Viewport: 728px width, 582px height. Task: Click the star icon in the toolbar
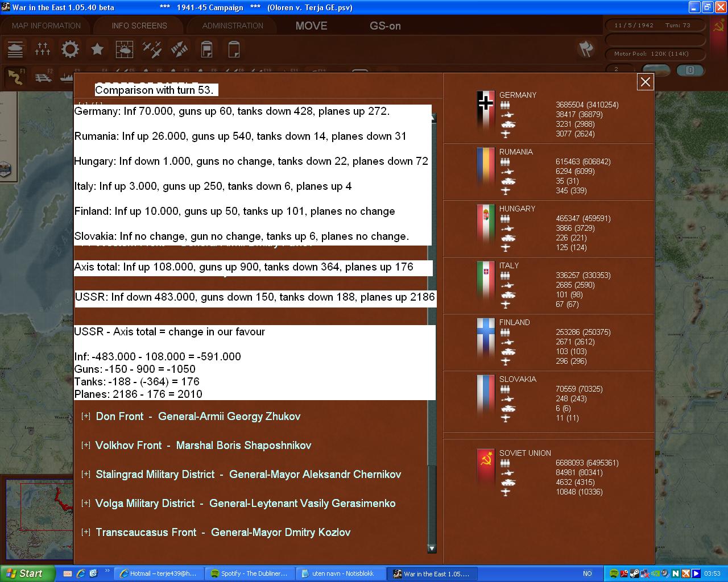tap(97, 49)
